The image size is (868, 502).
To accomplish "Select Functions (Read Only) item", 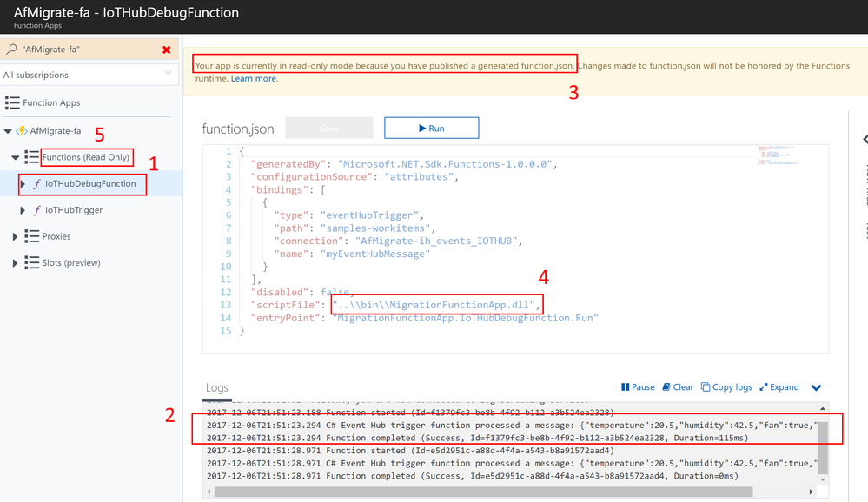I will click(x=86, y=157).
